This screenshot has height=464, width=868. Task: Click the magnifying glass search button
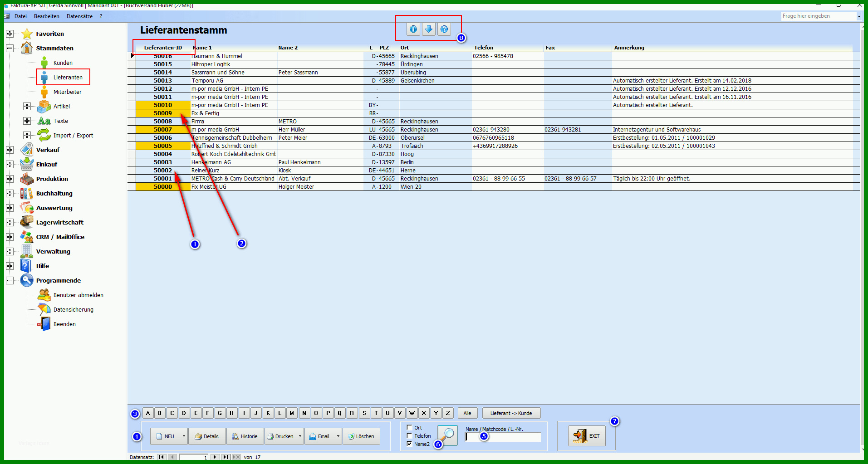coord(447,435)
